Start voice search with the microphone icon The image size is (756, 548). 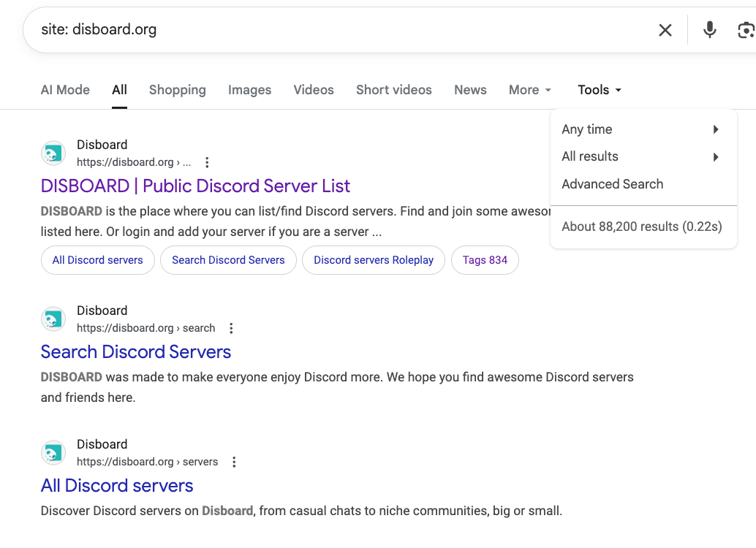pos(709,30)
